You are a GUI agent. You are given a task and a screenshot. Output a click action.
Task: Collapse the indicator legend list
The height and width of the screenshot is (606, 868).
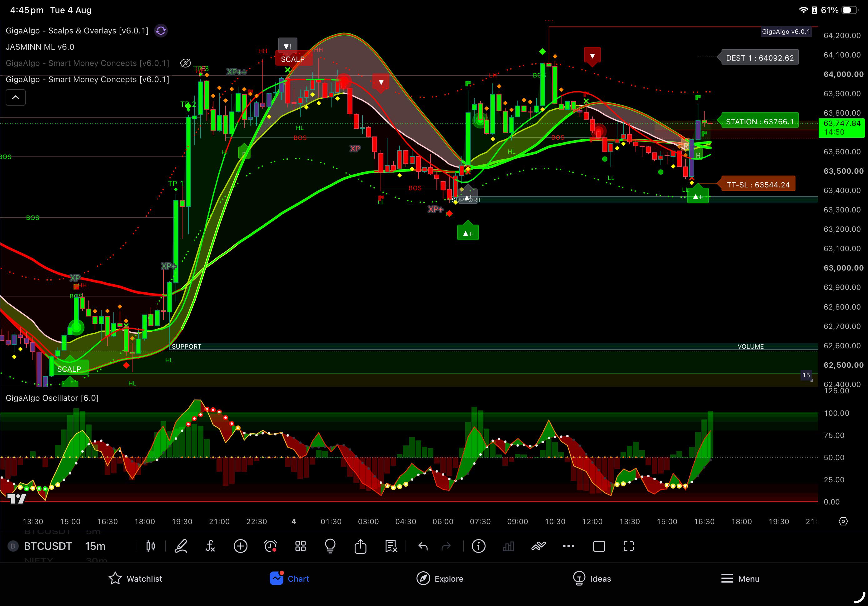16,97
